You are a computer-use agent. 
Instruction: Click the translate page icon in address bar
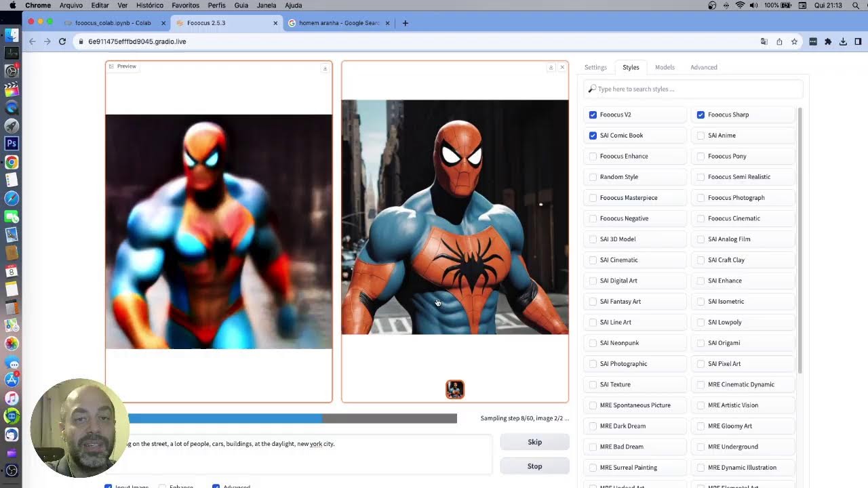[x=764, y=41]
